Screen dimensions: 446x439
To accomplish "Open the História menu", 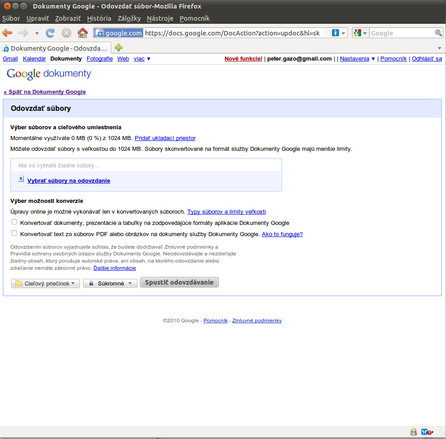I will click(99, 18).
